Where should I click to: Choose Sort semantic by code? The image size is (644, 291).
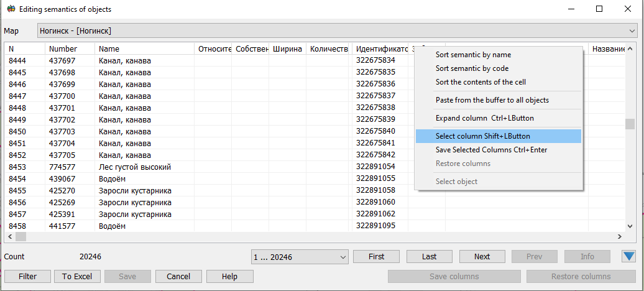click(x=472, y=68)
